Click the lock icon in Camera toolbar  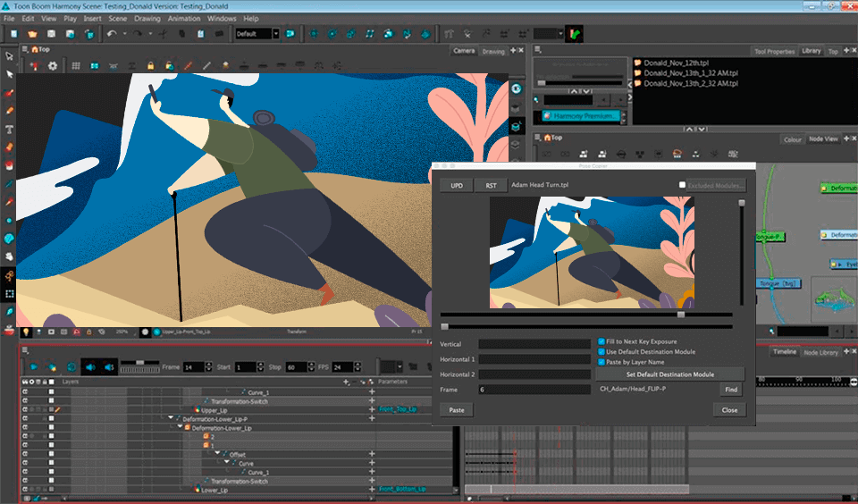[x=150, y=65]
